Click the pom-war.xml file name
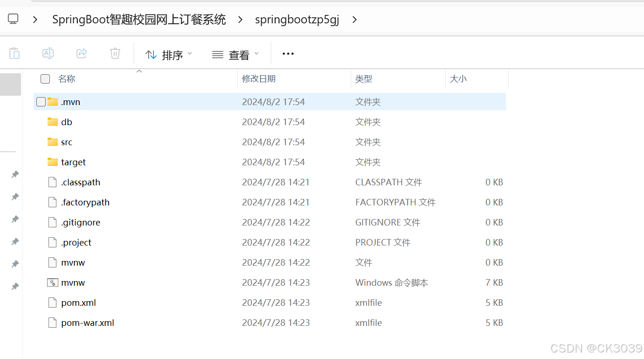 pyautogui.click(x=88, y=323)
